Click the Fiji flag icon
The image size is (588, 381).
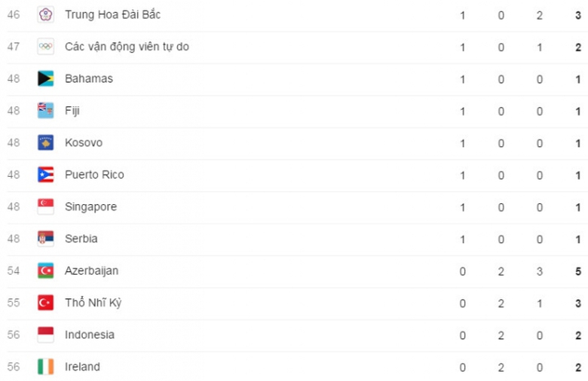tap(45, 111)
